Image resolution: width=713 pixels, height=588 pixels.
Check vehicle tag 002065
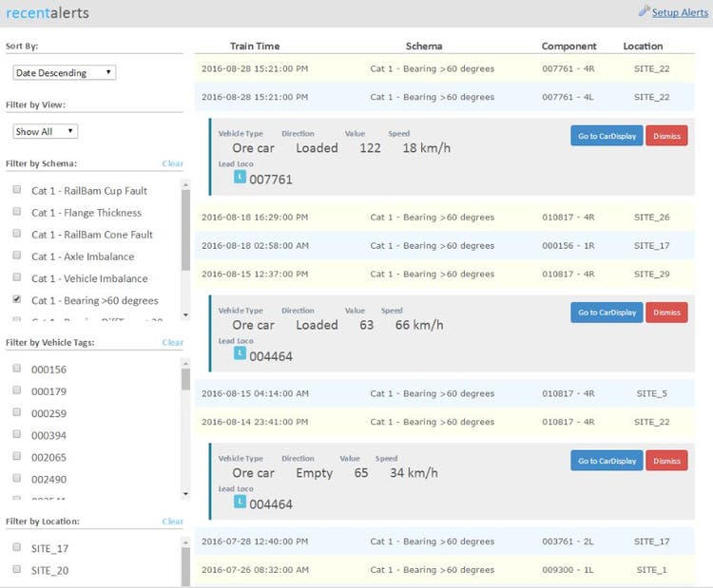(x=17, y=456)
